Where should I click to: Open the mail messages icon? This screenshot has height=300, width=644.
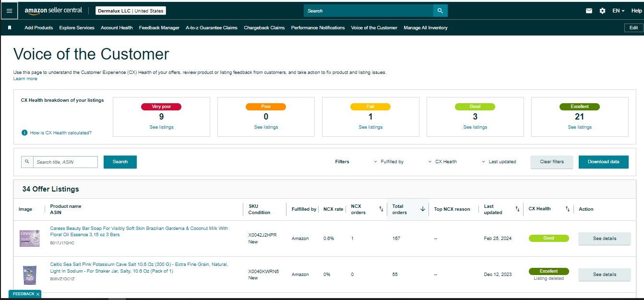point(589,11)
